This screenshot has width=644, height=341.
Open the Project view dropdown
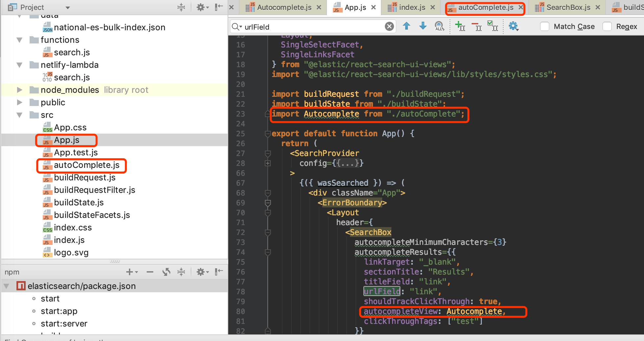point(67,7)
